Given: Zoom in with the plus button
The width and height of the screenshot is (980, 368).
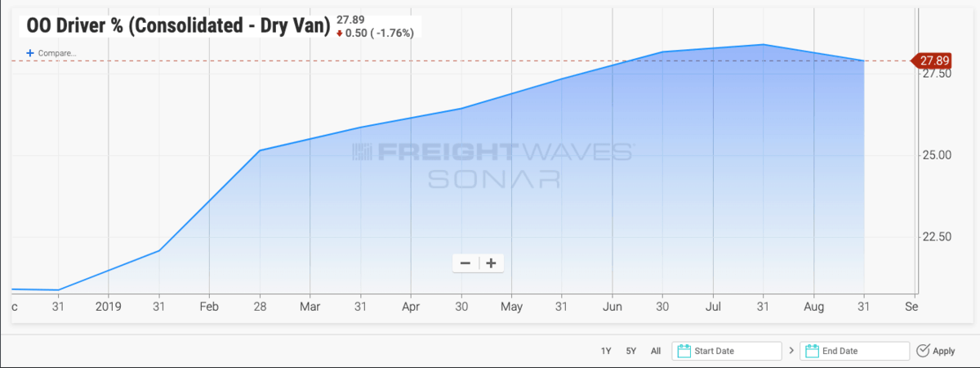Looking at the screenshot, I should pyautogui.click(x=491, y=263).
